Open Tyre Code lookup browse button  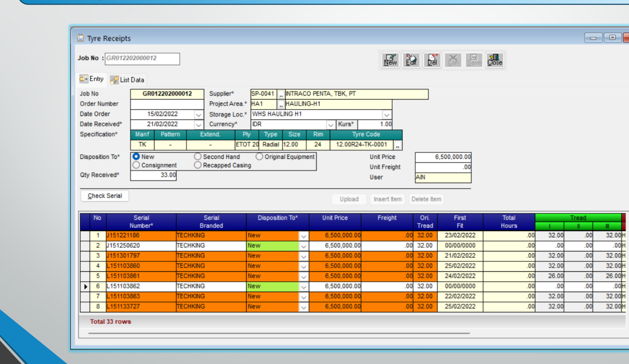click(398, 145)
